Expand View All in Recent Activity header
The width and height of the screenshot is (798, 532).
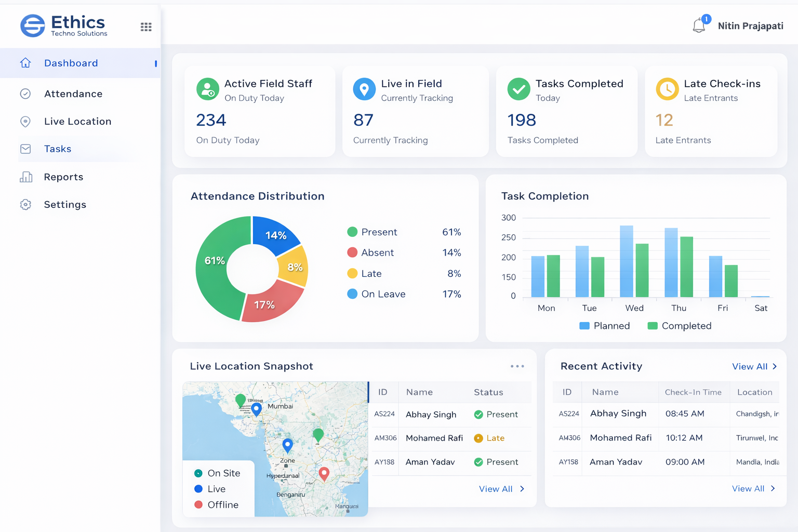click(x=754, y=367)
